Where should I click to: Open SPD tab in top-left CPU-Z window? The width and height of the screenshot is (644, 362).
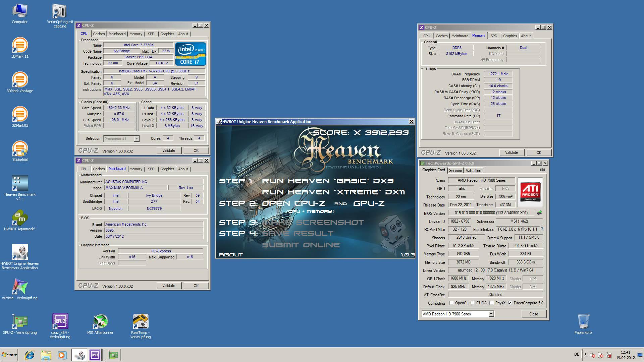(151, 34)
